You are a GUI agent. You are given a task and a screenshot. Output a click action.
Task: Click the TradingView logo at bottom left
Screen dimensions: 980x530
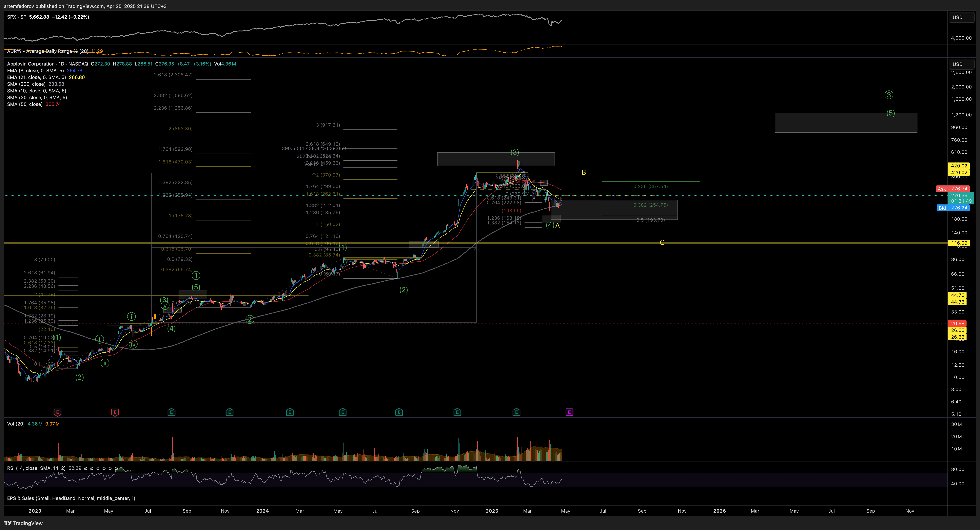pos(23,523)
